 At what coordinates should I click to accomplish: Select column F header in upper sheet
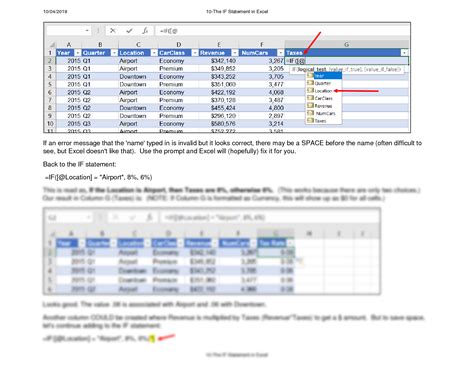coord(262,45)
